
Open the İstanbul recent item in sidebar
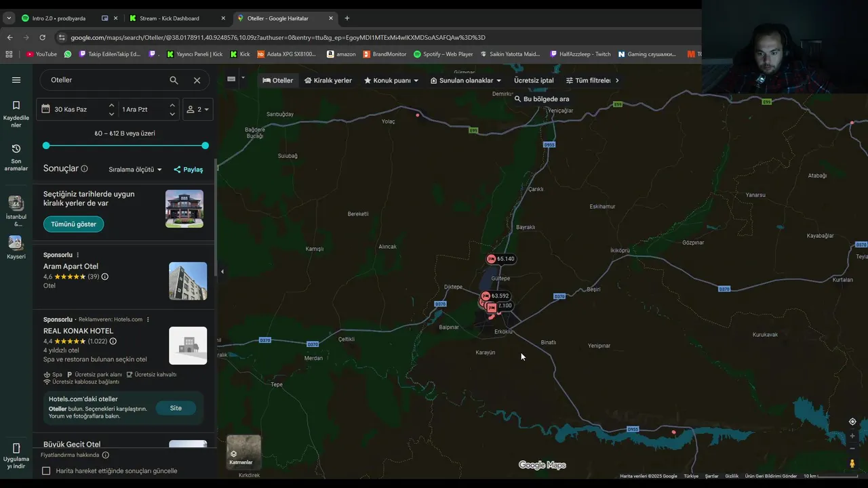coord(16,211)
